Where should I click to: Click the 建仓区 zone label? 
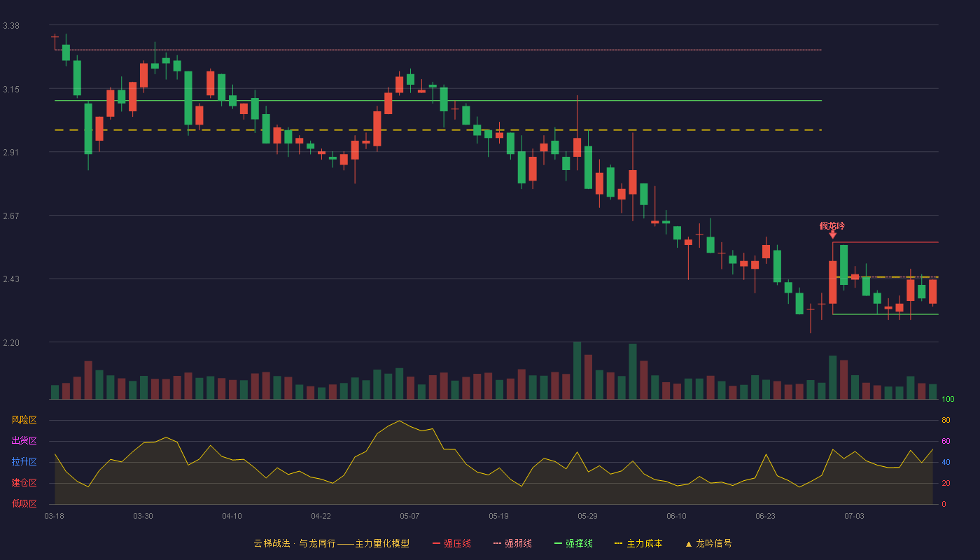(x=24, y=483)
